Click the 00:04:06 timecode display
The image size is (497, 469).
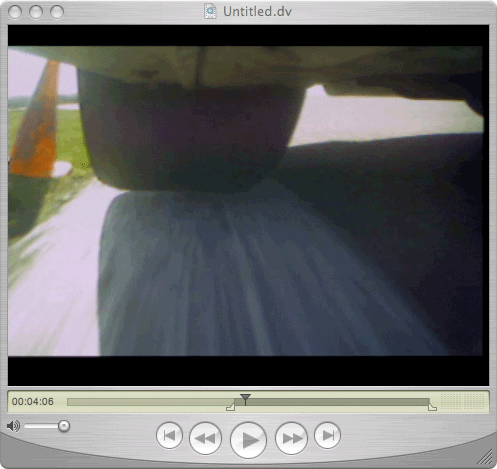click(x=33, y=401)
